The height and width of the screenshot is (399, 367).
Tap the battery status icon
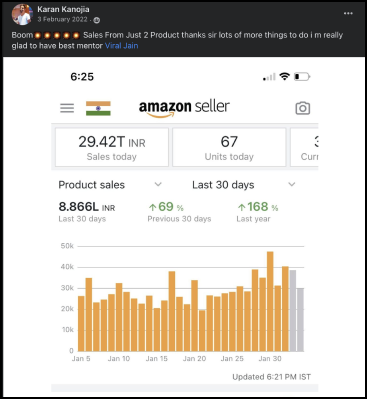pos(302,77)
